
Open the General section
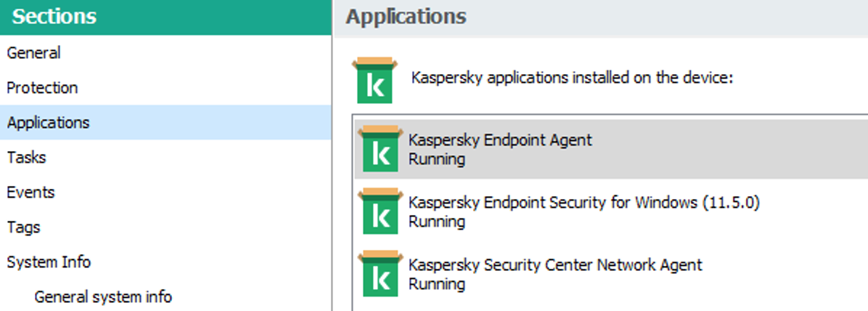click(x=33, y=53)
